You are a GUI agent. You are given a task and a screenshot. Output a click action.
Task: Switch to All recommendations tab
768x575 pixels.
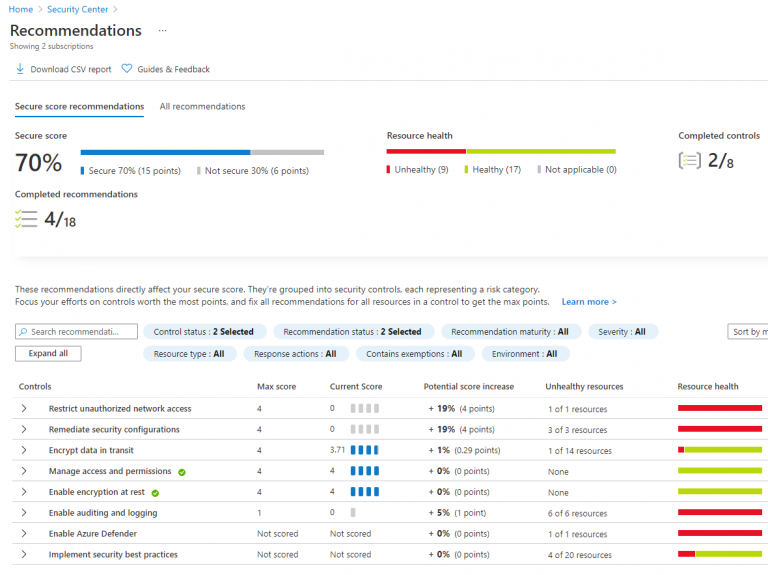pyautogui.click(x=202, y=106)
